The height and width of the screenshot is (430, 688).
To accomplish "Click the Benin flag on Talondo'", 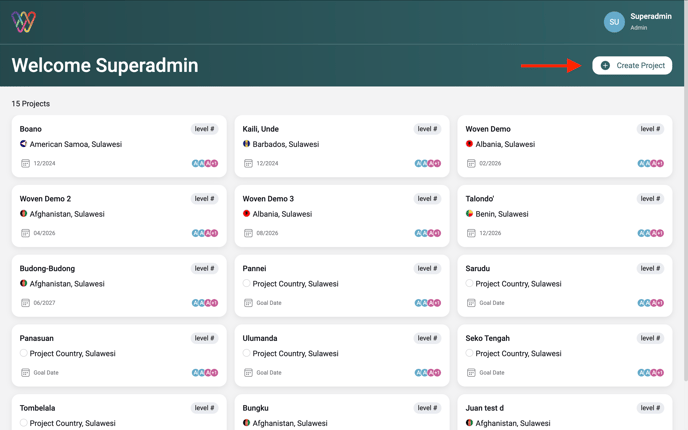I will click(x=469, y=213).
